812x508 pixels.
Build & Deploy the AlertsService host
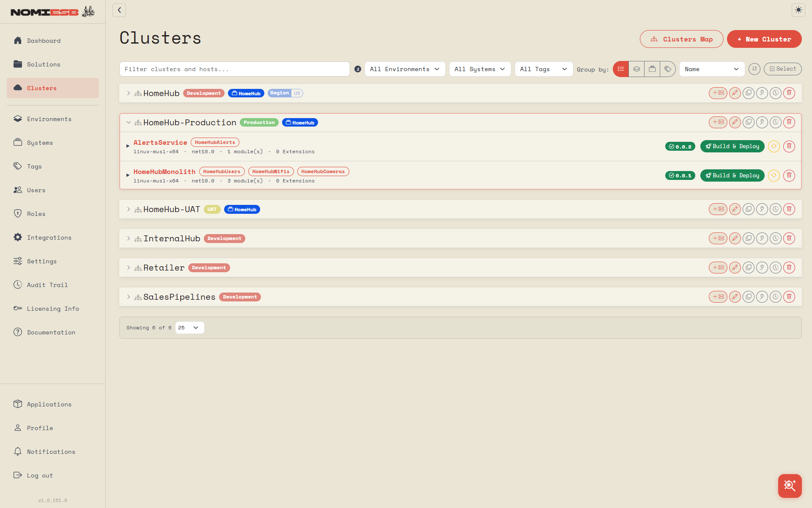(x=732, y=146)
